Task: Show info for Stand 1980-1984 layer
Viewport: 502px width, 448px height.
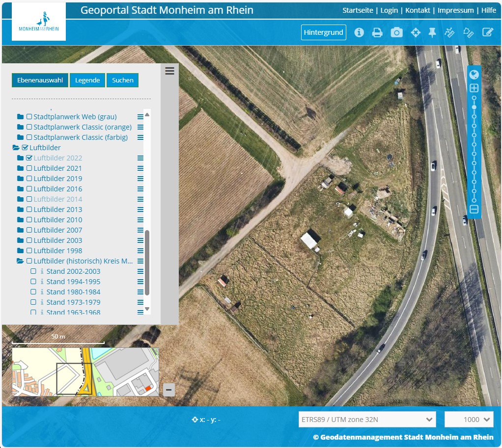Action: point(42,291)
